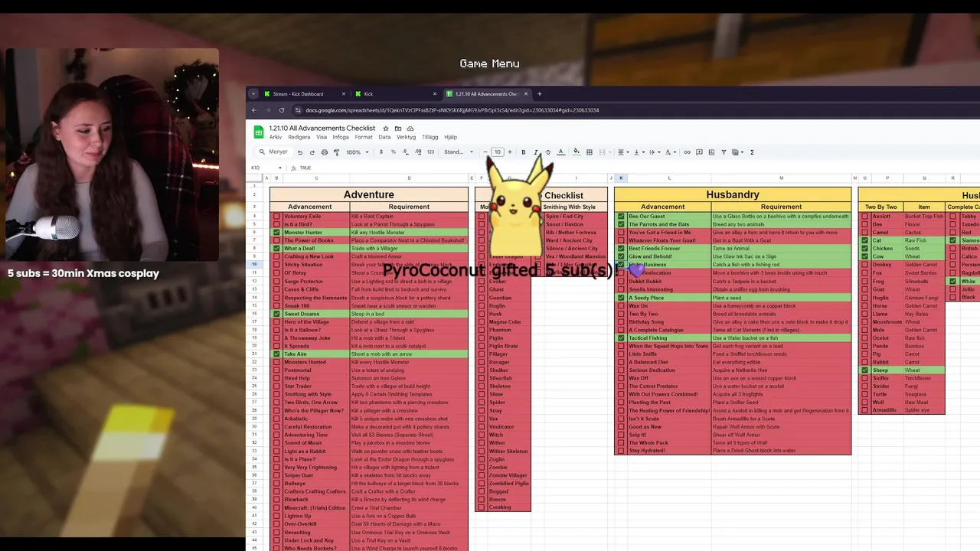Viewport: 980px width, 551px height.
Task: Open fill color bucket tool
Action: pyautogui.click(x=577, y=152)
